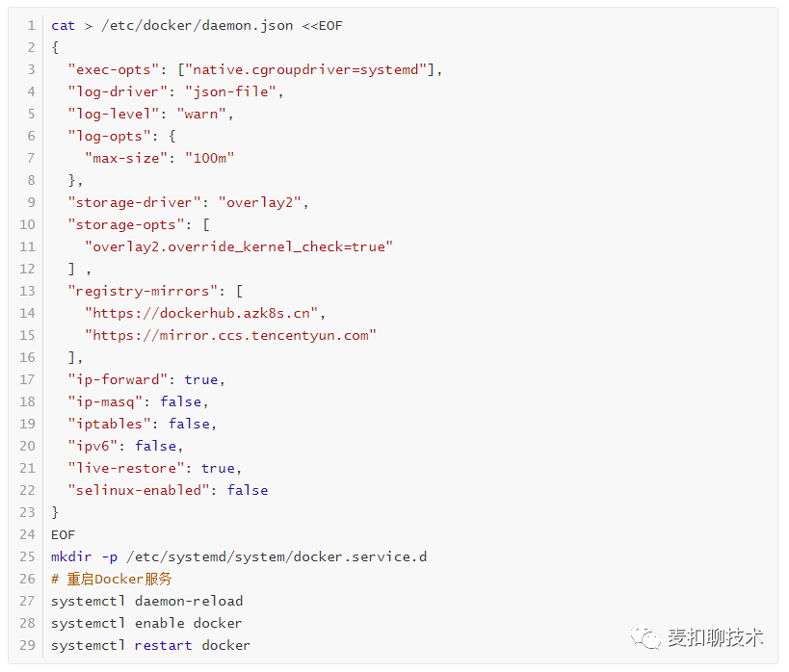This screenshot has width=789, height=672.
Task: Click the mkdir command on line 25
Action: (71, 556)
